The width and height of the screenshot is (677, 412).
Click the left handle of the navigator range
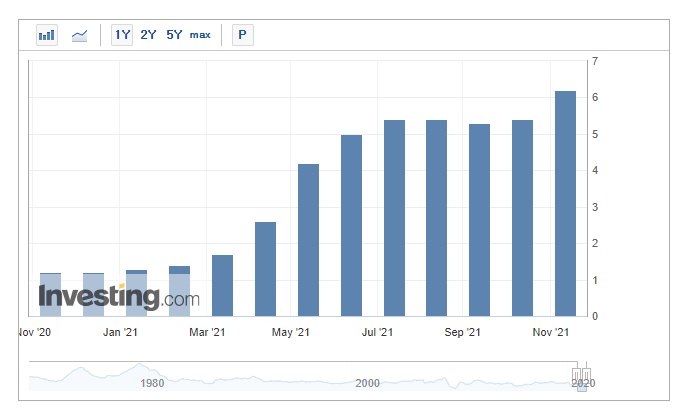tap(576, 374)
